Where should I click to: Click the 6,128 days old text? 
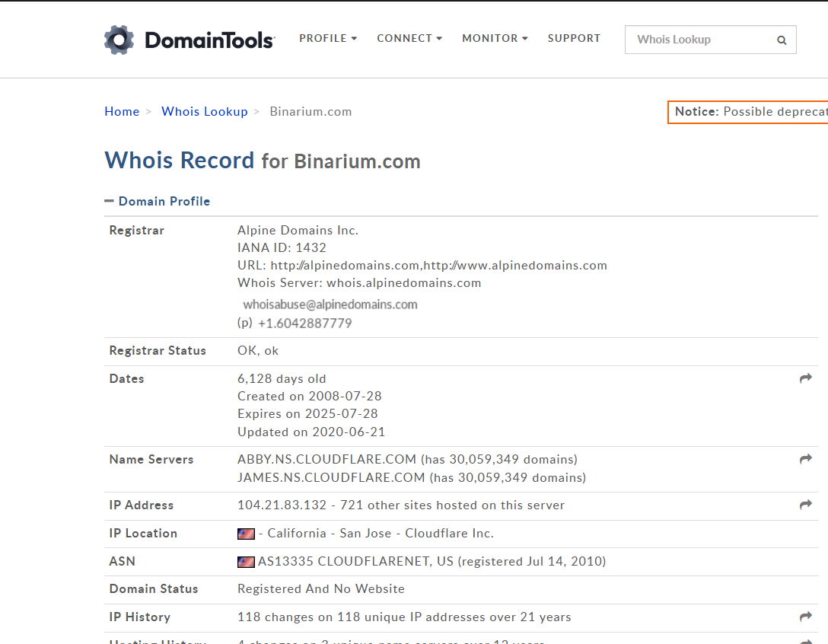[x=282, y=379]
